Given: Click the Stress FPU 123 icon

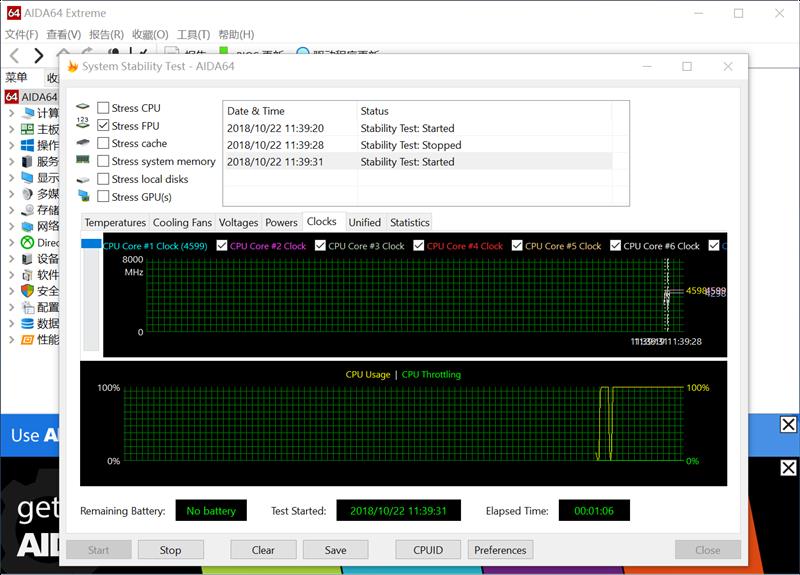Looking at the screenshot, I should pyautogui.click(x=83, y=122).
